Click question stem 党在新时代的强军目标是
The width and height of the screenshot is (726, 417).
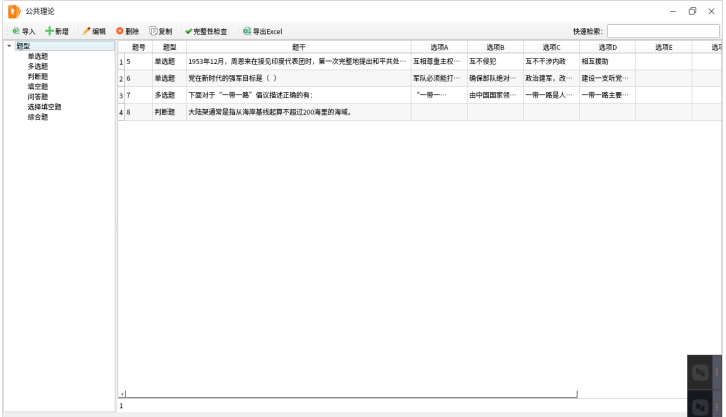click(299, 79)
